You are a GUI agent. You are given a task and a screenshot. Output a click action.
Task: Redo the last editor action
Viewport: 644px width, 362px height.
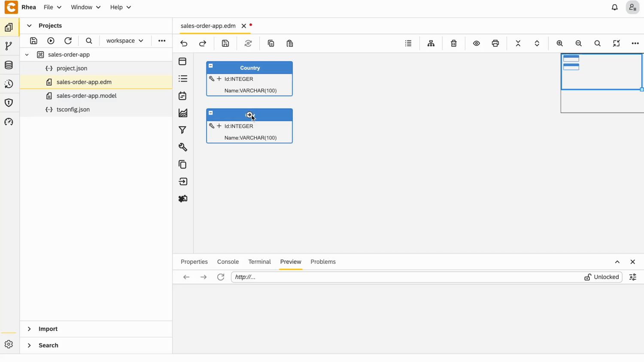tap(203, 43)
